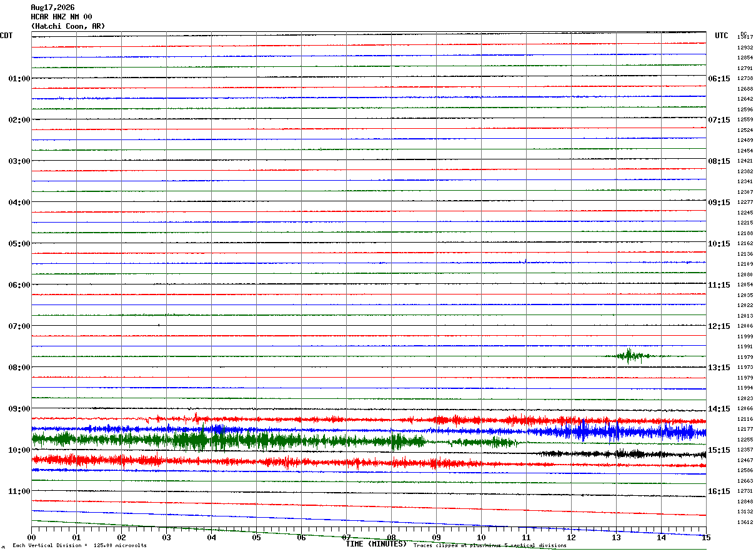This screenshot has width=756, height=554.
Task: Click the 08 minute axis tick label
Action: click(391, 538)
